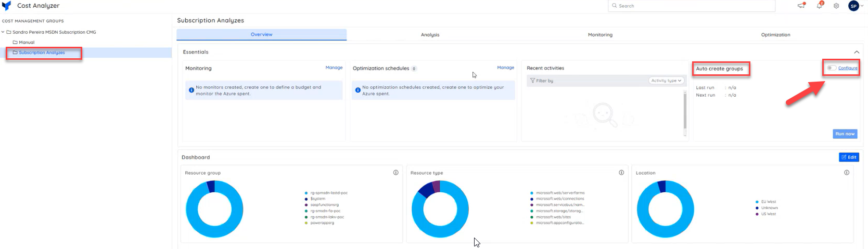Click the Cost Analyzer logo icon
The height and width of the screenshot is (249, 868).
coord(7,6)
